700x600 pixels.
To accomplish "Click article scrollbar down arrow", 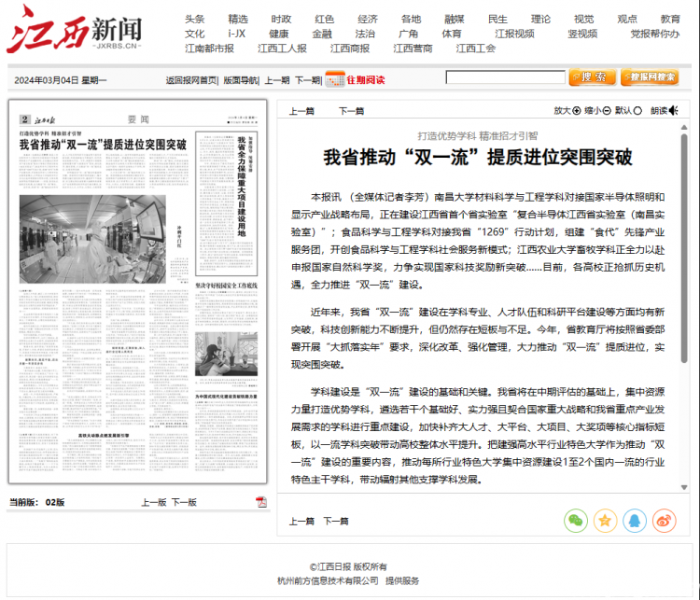I will point(684,487).
